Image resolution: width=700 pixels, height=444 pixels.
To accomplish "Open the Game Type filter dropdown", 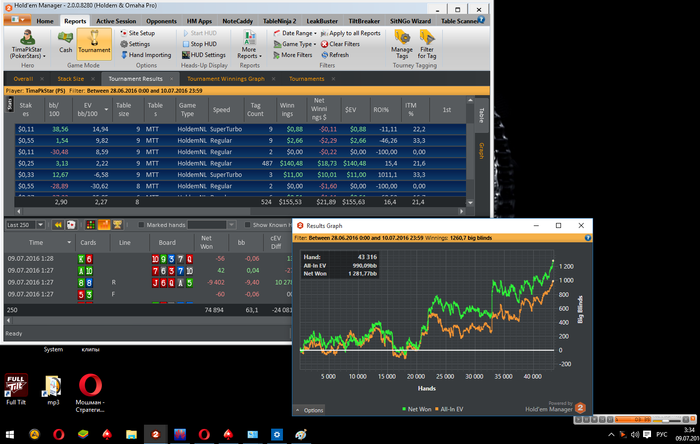I will (x=295, y=44).
